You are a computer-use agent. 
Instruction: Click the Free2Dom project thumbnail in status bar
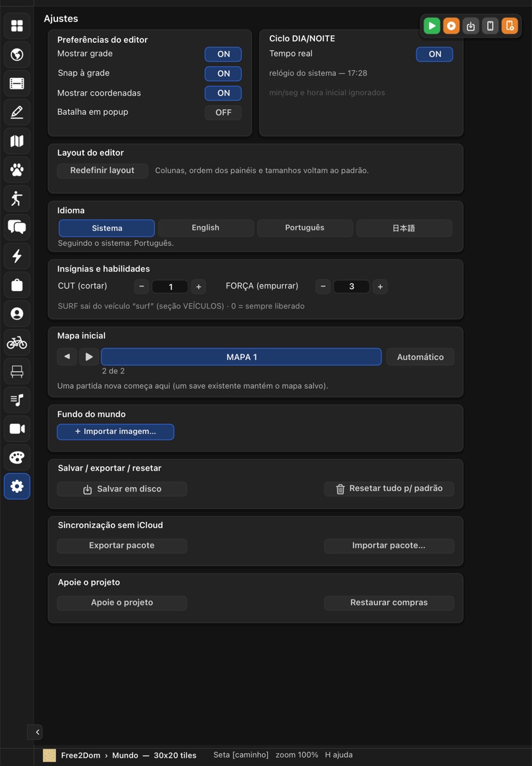coord(49,755)
